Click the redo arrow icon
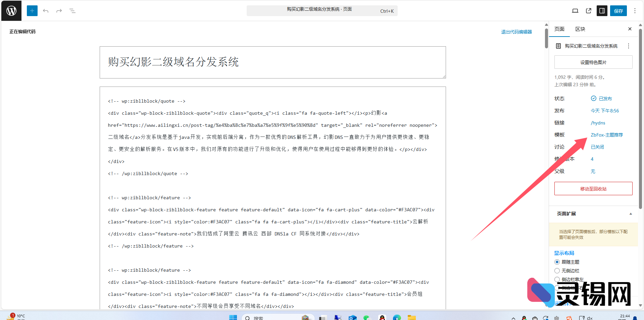 (59, 11)
